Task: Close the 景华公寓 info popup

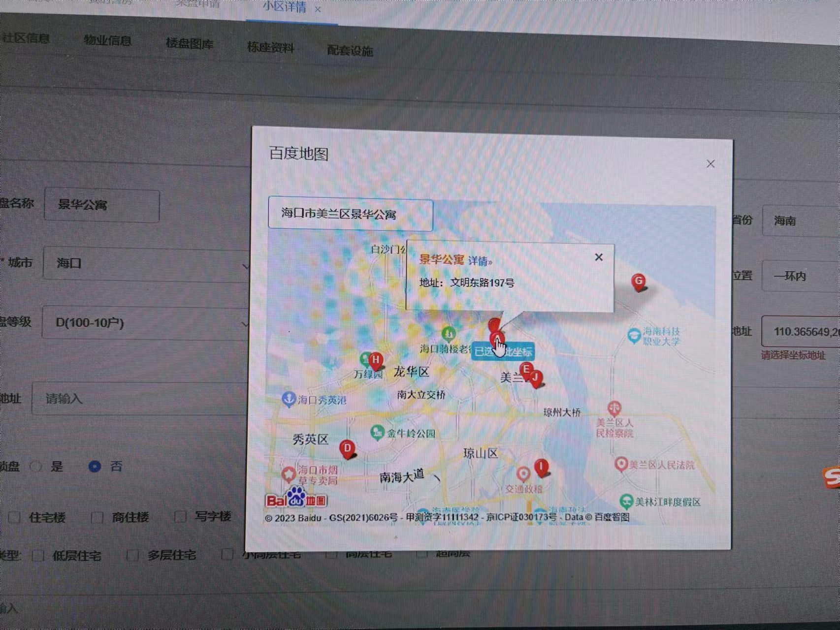Action: tap(598, 257)
